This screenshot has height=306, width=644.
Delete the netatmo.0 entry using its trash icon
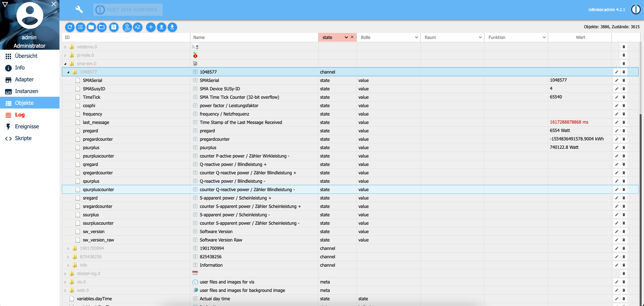624,47
